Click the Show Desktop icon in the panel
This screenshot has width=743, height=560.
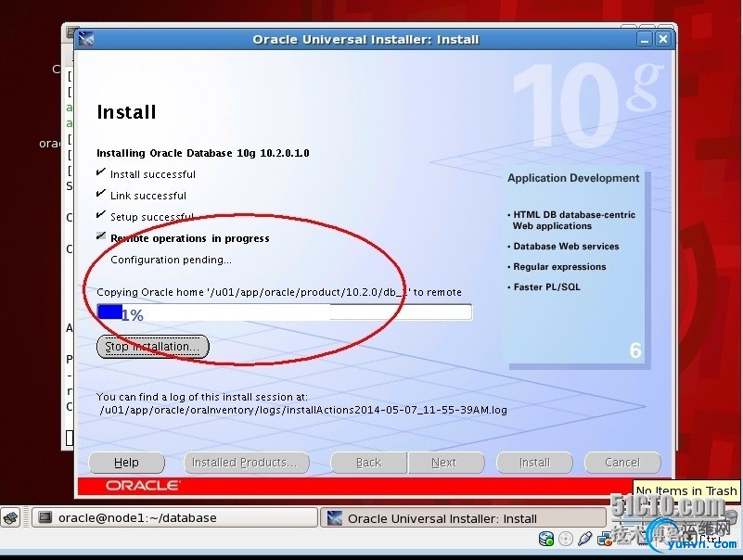11,518
